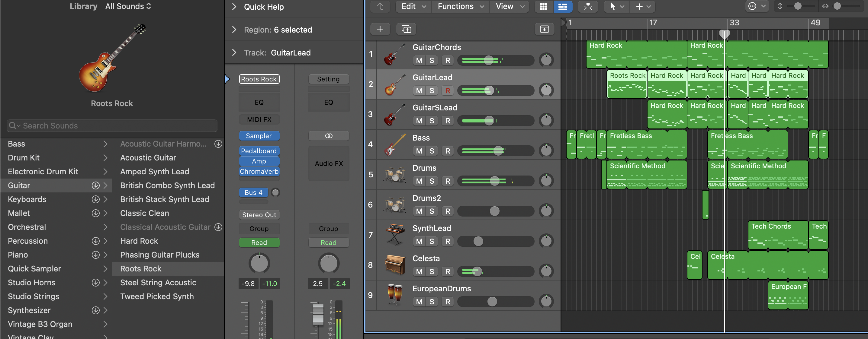Mute the GuitarChords track
This screenshot has height=339, width=868.
click(419, 61)
